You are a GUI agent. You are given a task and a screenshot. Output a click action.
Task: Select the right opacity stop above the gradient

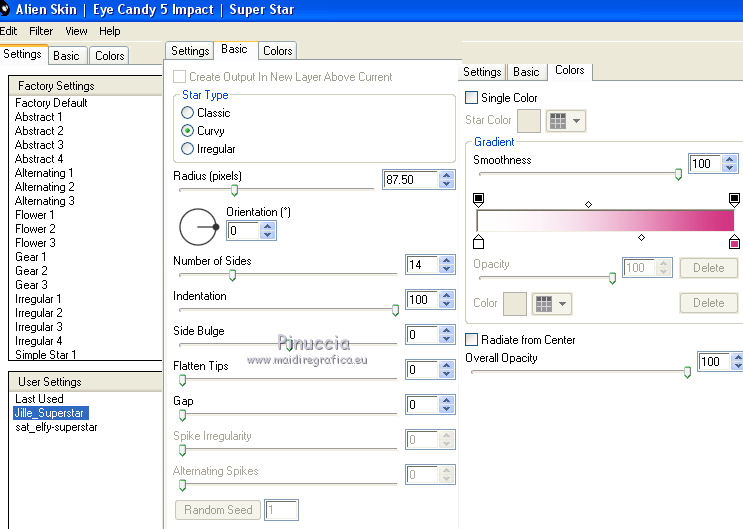[x=734, y=200]
